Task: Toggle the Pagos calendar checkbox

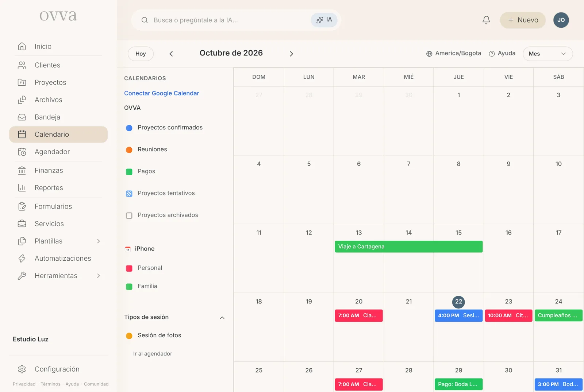Action: click(x=129, y=172)
